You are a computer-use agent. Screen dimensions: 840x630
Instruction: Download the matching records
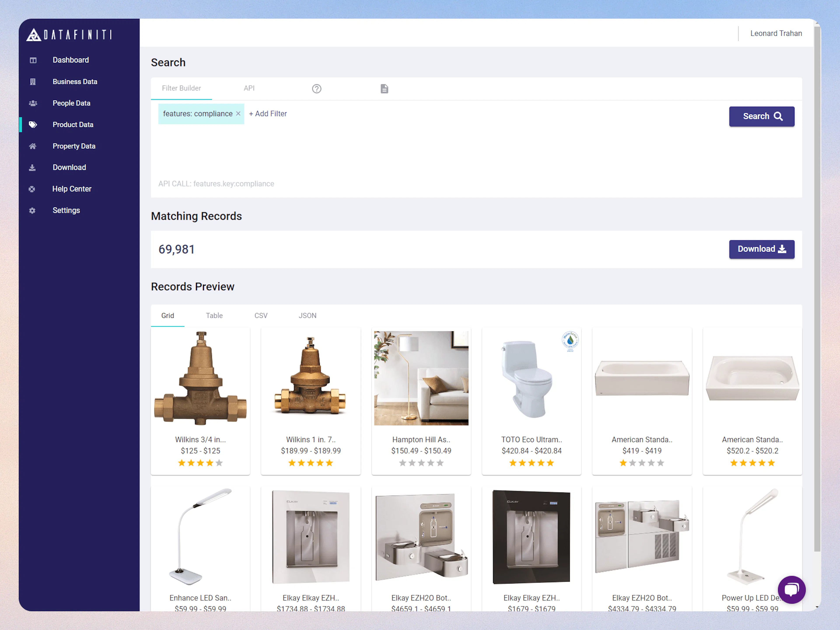[x=761, y=249]
